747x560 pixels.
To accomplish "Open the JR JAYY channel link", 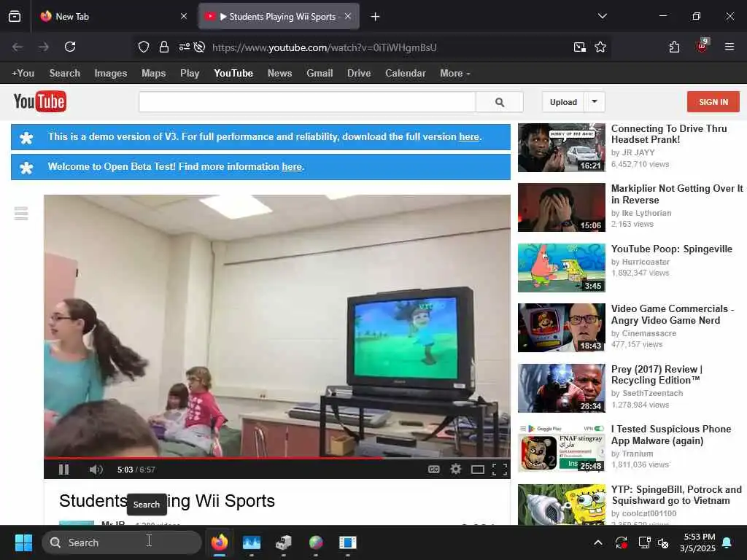I will (x=638, y=152).
